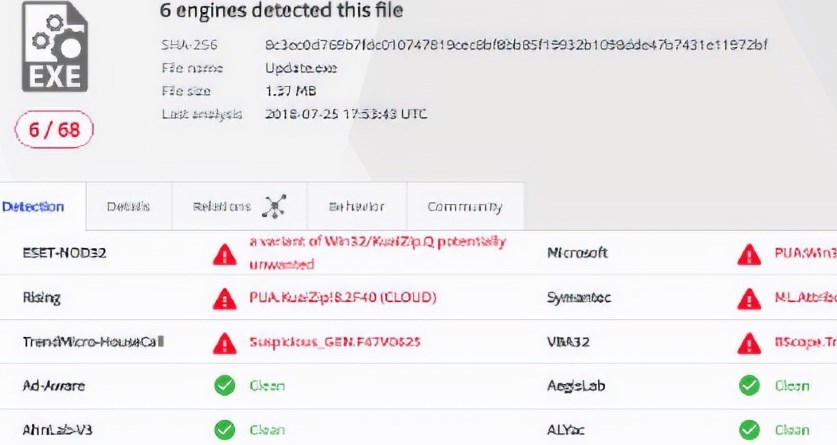Click the Ad-Aware engine name

54,386
